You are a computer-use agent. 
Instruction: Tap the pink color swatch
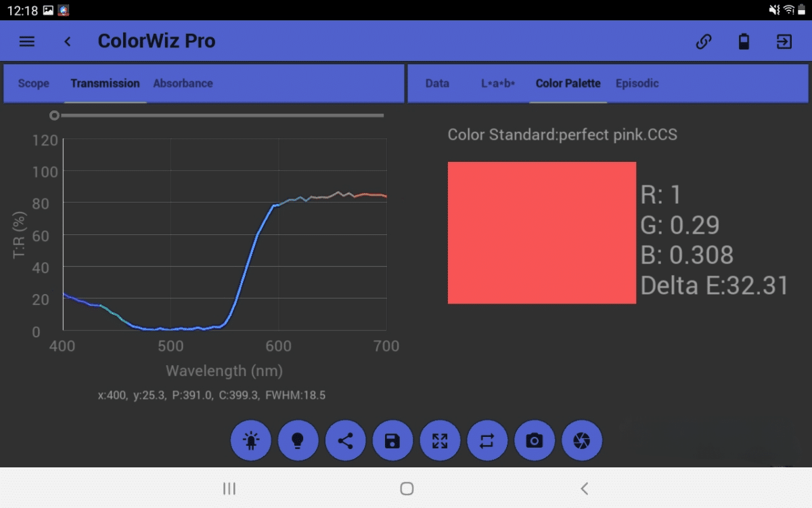coord(542,232)
